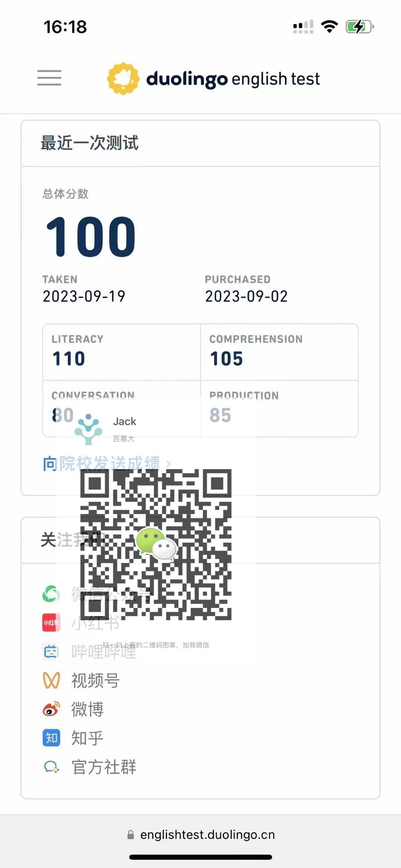Expand the chevron after 向院校发送成绩
The width and height of the screenshot is (401, 868).
coord(168,464)
